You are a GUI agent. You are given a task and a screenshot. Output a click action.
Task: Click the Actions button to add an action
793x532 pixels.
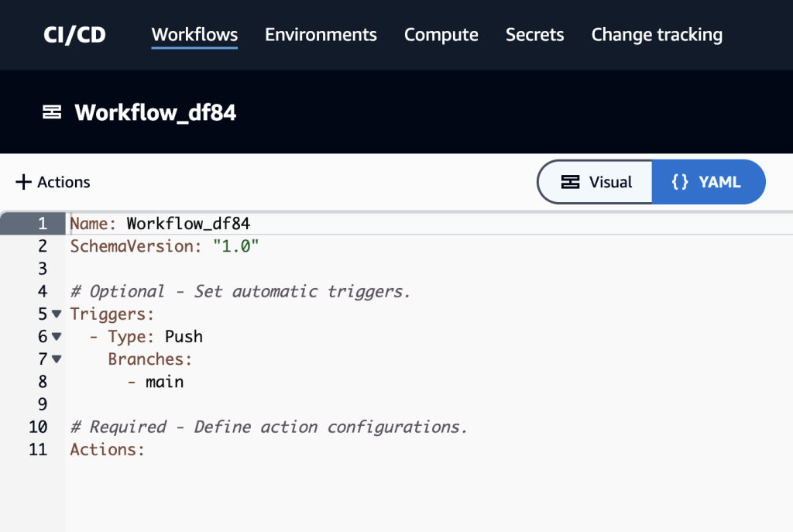[x=52, y=181]
